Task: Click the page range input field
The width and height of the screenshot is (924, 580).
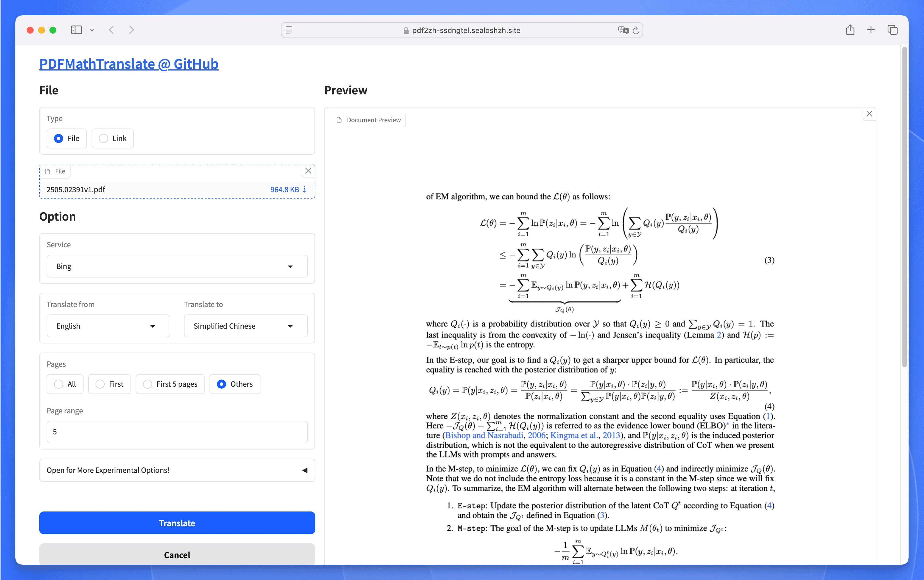Action: (177, 432)
